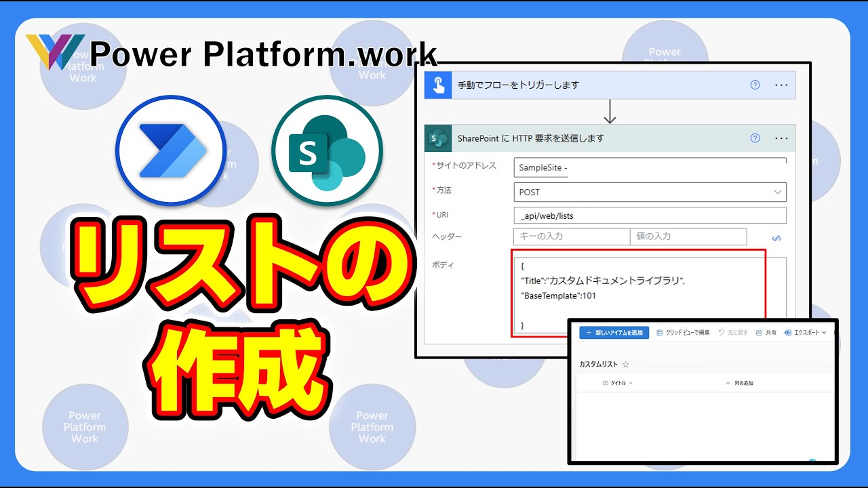Collapse the 手動でフローをトリガーします card header
868x488 pixels.
610,85
